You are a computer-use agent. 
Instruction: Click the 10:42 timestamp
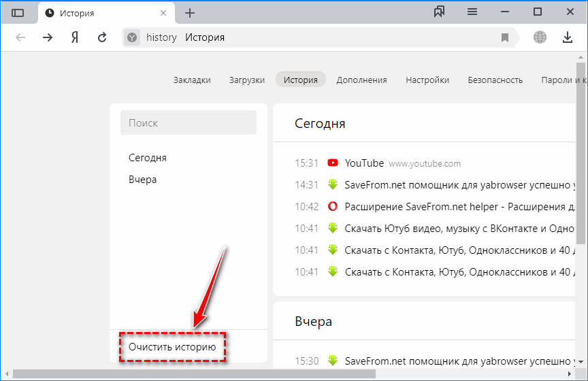(306, 207)
